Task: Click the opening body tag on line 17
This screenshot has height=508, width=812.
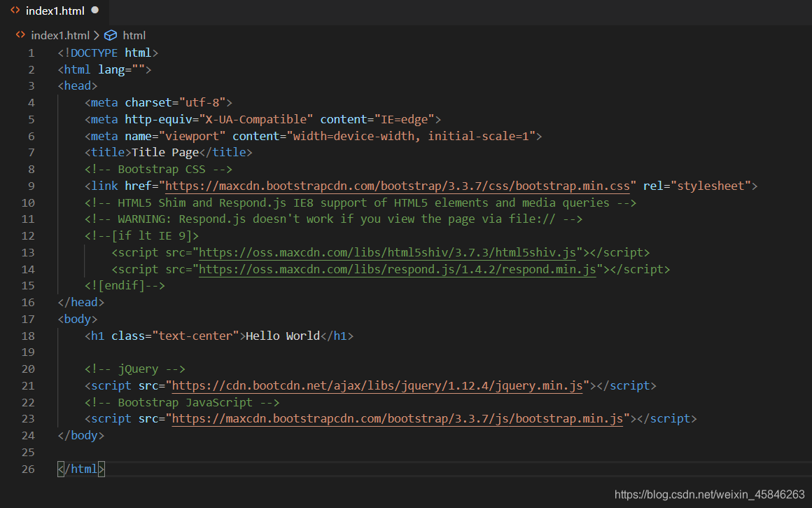Action: tap(78, 320)
